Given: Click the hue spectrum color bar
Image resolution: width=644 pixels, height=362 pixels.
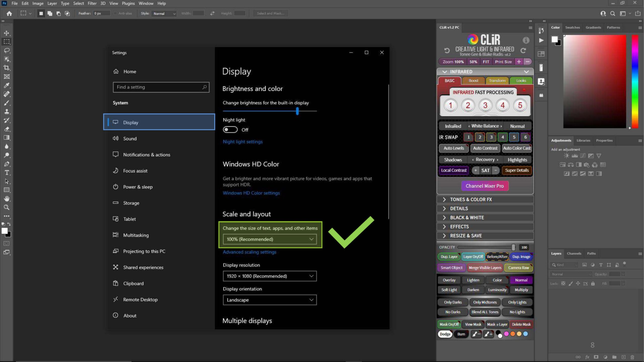Looking at the screenshot, I should click(x=635, y=81).
